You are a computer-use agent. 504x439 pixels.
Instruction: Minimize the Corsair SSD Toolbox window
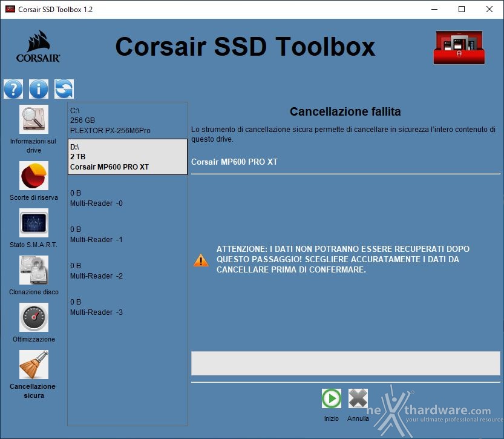point(434,9)
